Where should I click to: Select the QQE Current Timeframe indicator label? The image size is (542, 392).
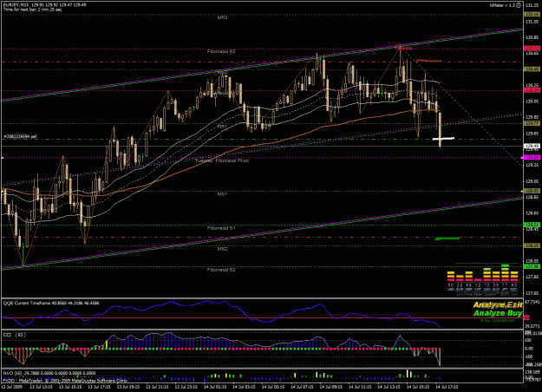(51, 304)
